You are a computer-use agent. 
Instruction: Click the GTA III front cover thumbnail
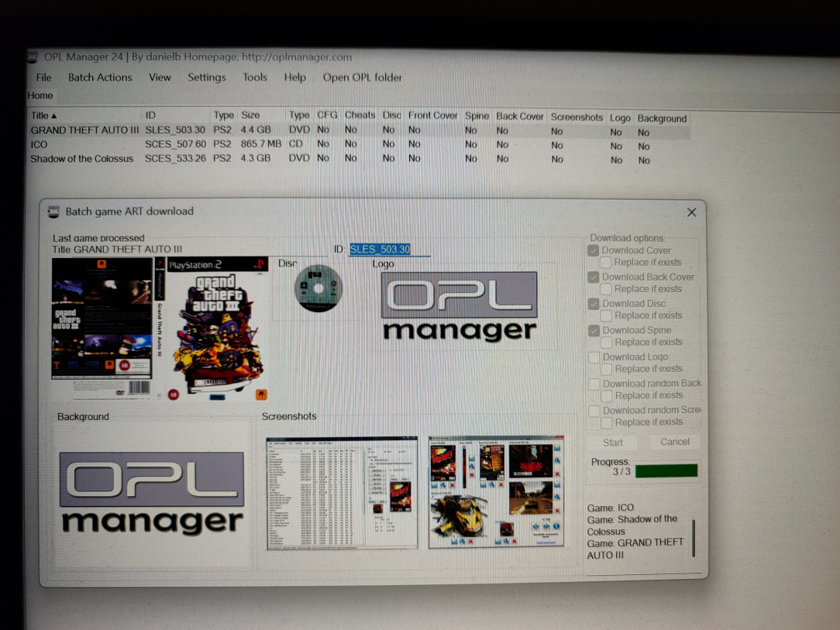218,329
